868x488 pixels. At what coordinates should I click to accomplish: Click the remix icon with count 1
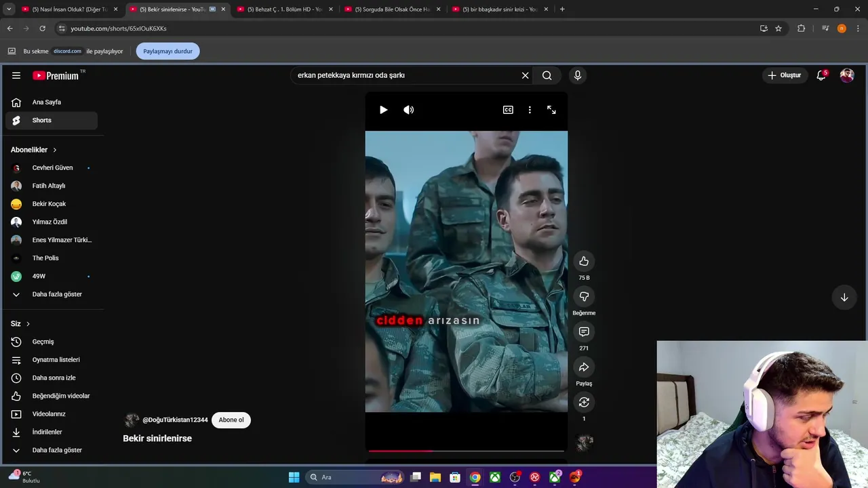click(584, 402)
